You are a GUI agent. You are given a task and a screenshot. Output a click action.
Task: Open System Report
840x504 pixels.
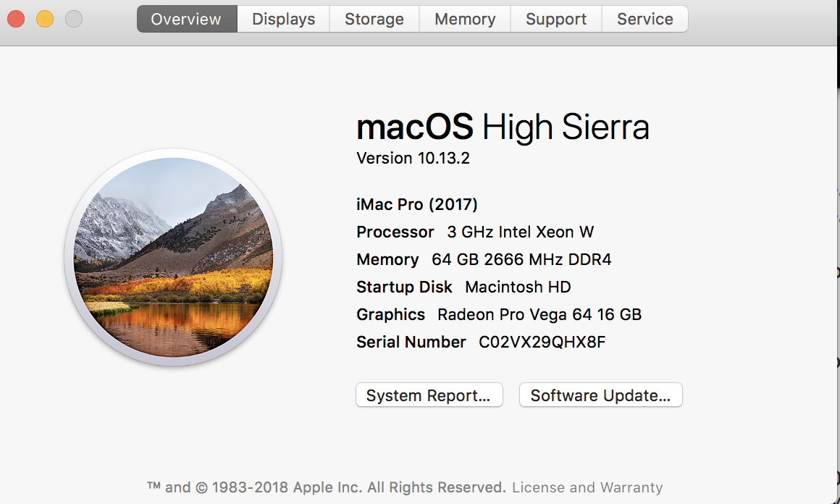coord(429,395)
